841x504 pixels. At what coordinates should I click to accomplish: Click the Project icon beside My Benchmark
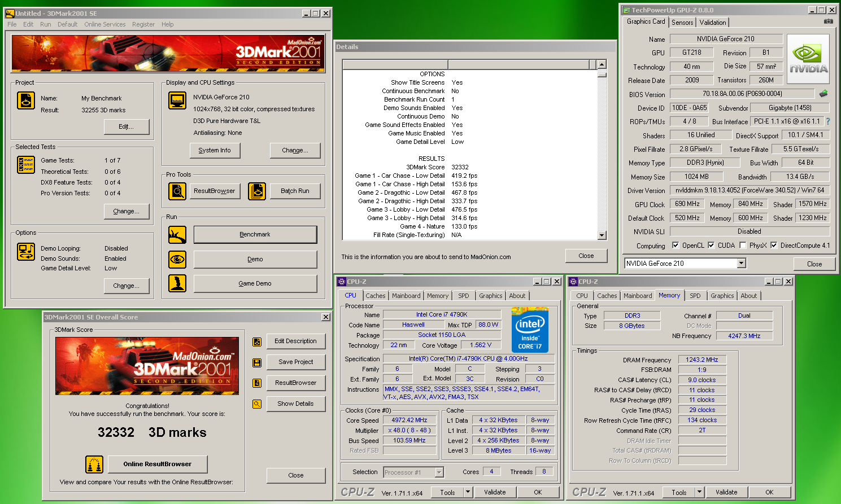pos(26,100)
